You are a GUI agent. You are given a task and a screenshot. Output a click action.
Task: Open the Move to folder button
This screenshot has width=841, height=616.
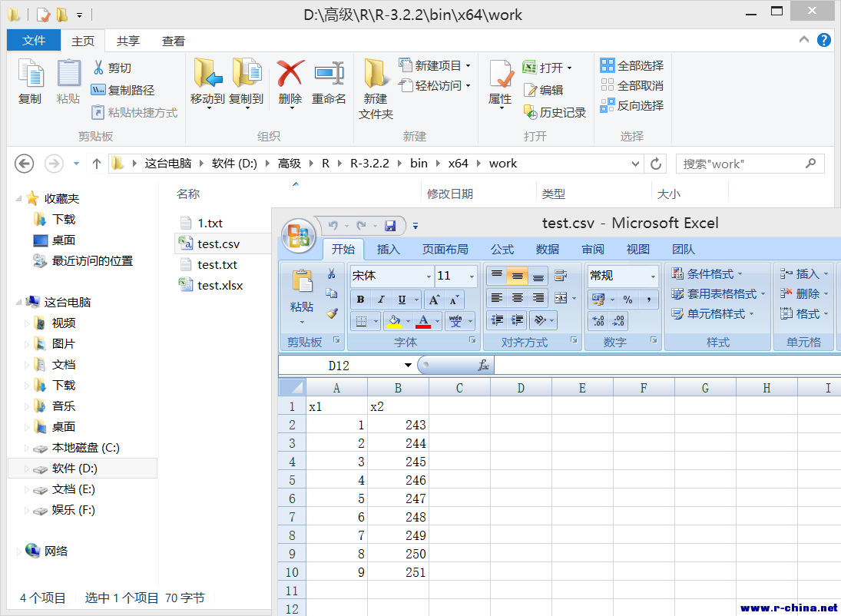(x=207, y=82)
